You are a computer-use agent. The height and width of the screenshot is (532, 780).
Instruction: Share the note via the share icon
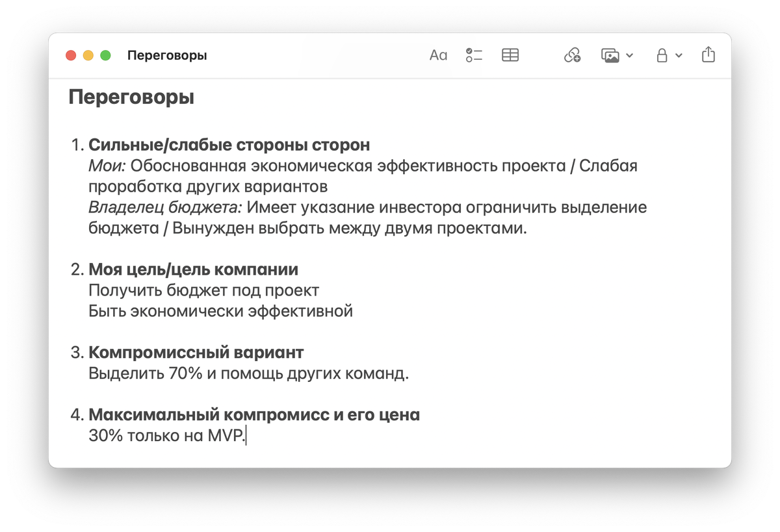tap(708, 55)
